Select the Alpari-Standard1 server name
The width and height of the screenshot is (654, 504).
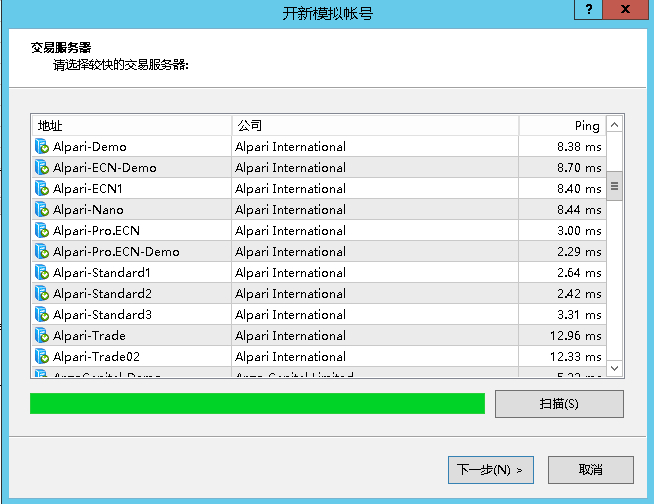102,273
